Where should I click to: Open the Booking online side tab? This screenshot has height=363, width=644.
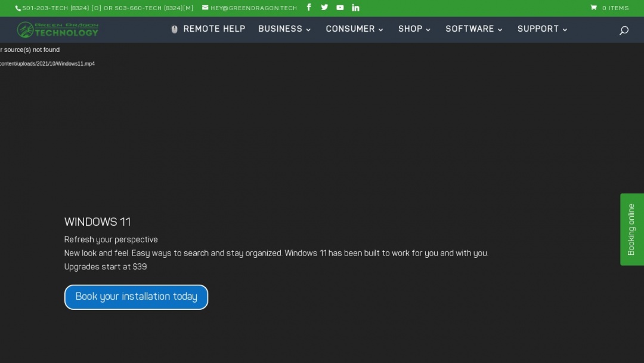pyautogui.click(x=631, y=229)
